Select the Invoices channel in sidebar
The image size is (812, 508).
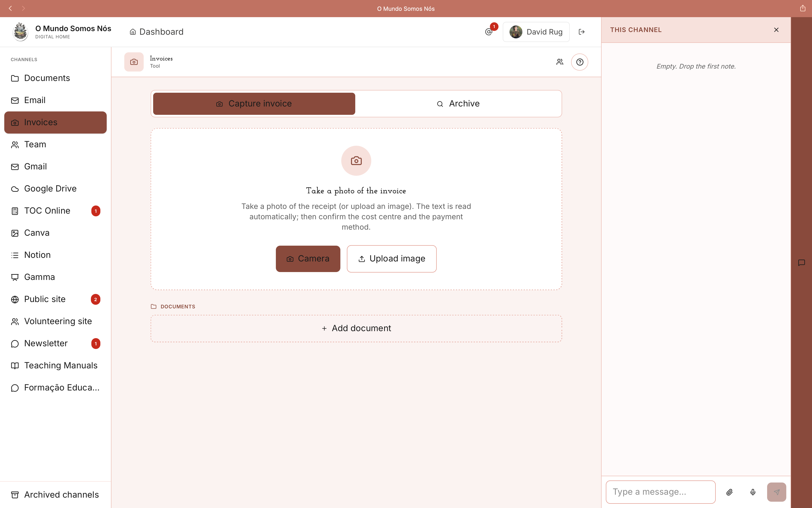[55, 123]
